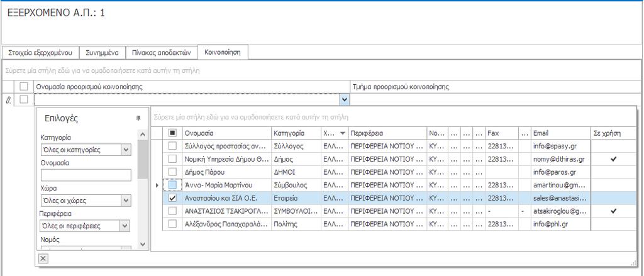The width and height of the screenshot is (644, 276).
Task: Click the email atsakiroglou@g...
Action: (560, 211)
